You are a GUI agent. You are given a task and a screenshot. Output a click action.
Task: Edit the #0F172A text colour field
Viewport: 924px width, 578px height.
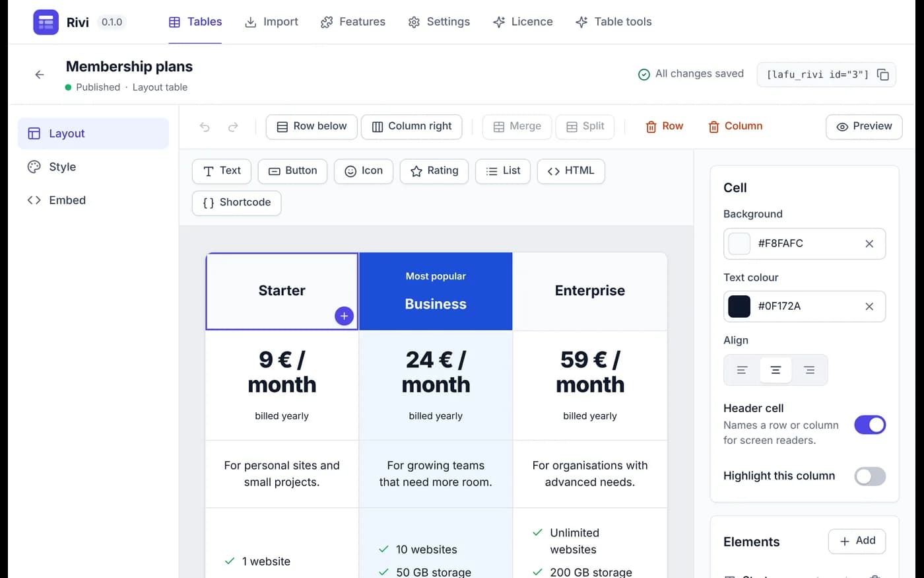point(805,307)
